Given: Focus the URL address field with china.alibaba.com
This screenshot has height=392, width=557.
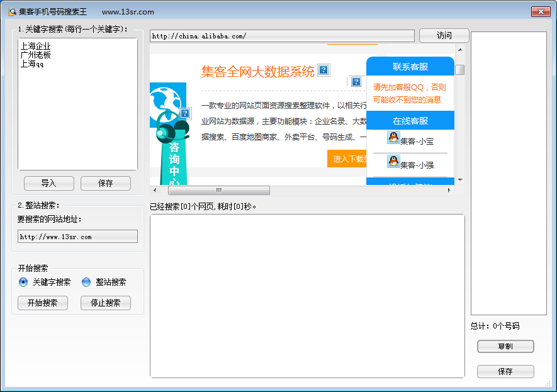Looking at the screenshot, I should [x=283, y=36].
